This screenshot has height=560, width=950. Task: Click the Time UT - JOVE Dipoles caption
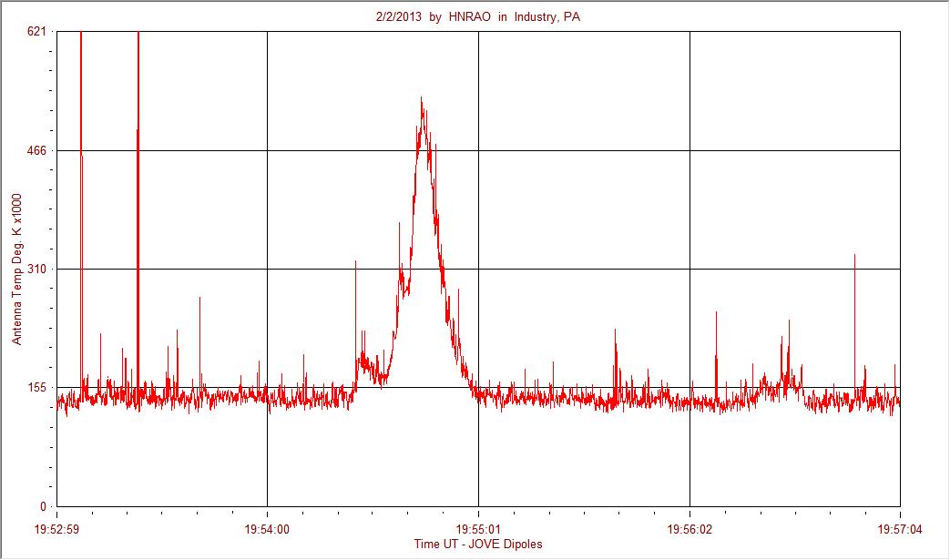(x=478, y=544)
